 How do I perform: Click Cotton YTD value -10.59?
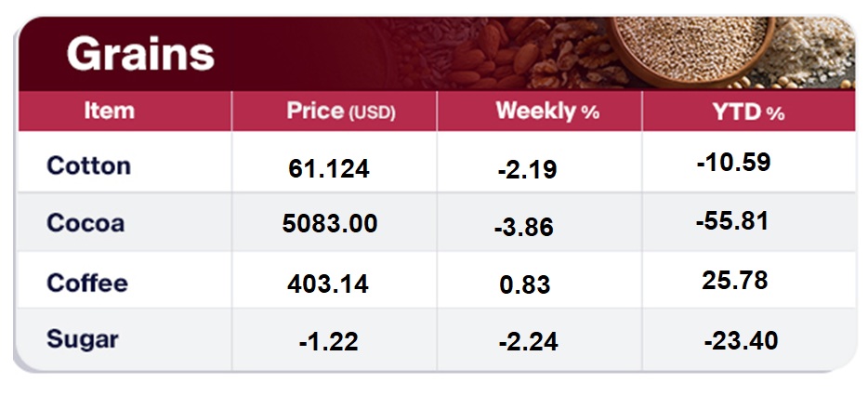[x=733, y=163]
